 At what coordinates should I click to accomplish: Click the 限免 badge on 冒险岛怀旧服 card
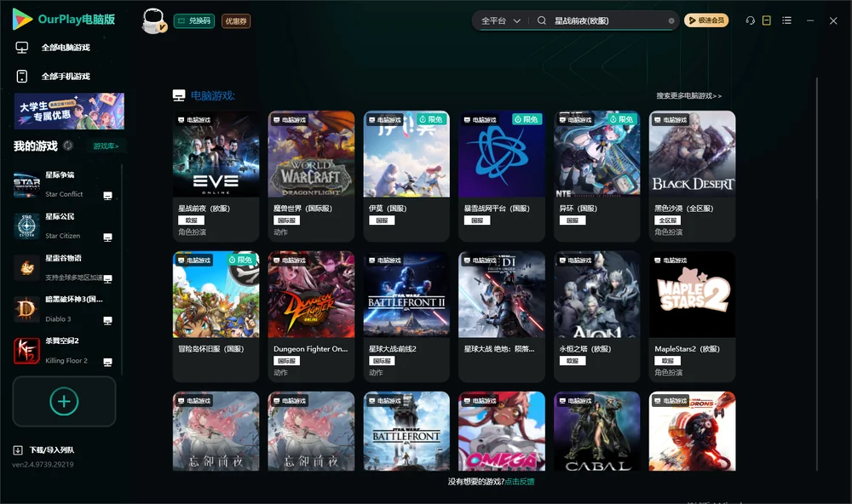tap(241, 260)
